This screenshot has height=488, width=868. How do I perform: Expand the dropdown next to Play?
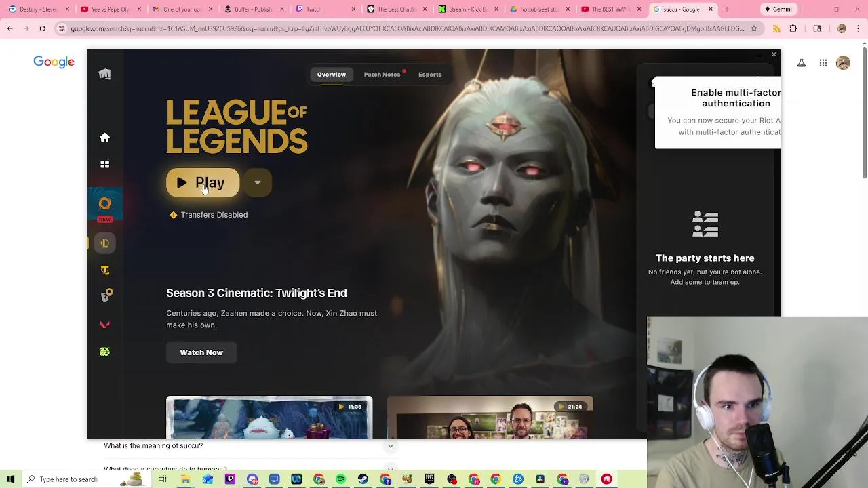258,183
